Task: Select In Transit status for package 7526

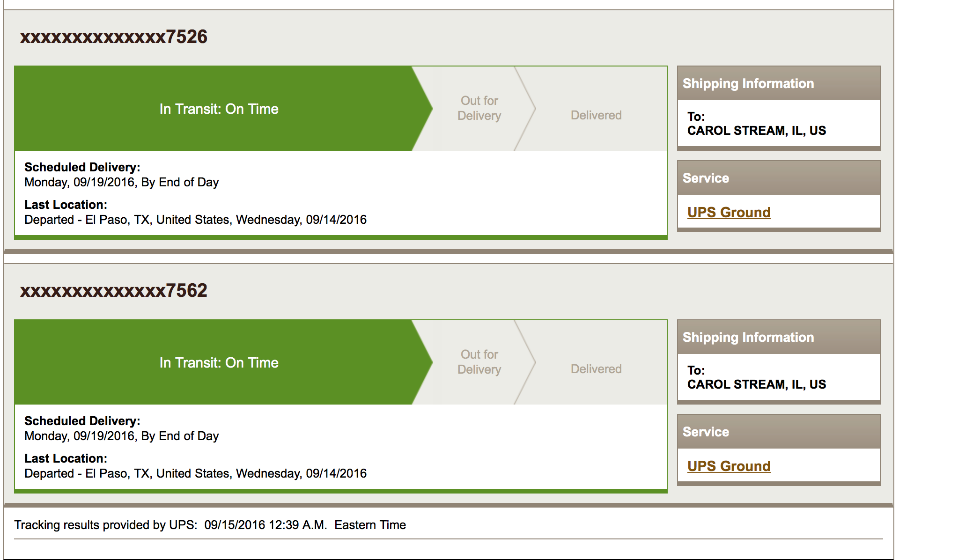Action: [x=219, y=109]
